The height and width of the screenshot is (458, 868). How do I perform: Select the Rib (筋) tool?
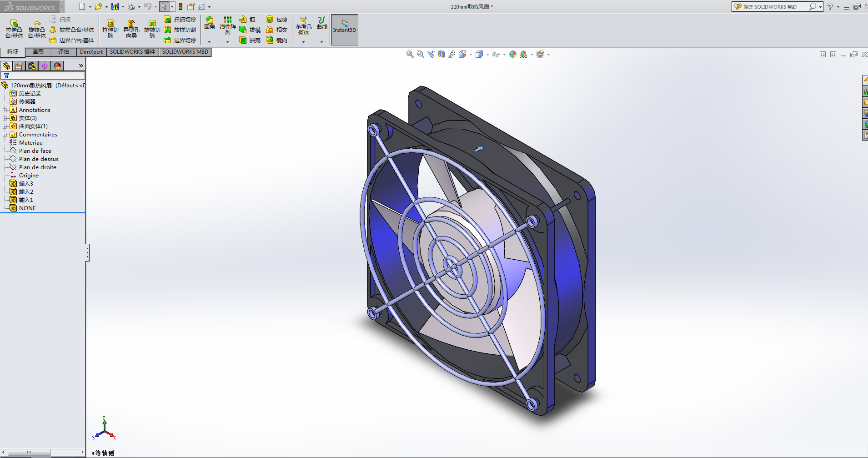point(247,20)
